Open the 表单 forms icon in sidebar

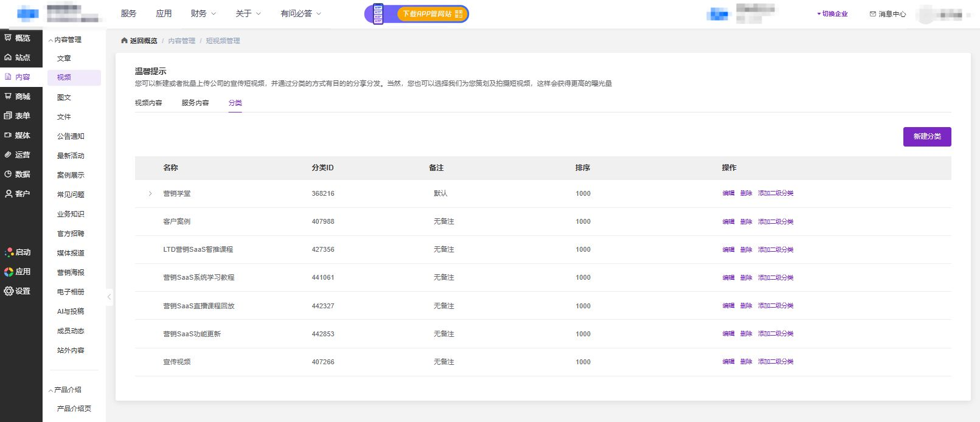(x=8, y=116)
